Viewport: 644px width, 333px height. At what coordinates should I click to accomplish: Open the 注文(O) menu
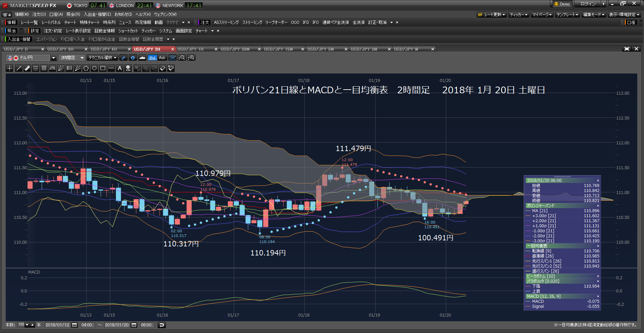[x=39, y=14]
